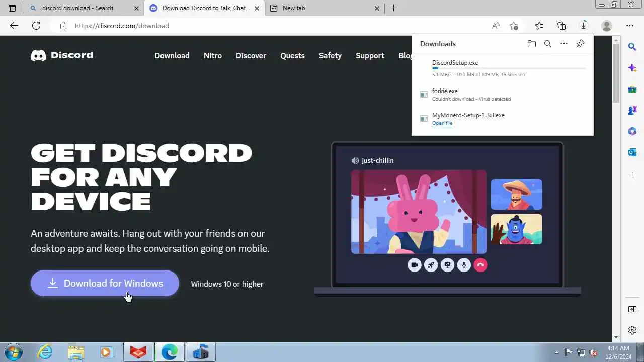The height and width of the screenshot is (362, 644).
Task: View site information lock icon
Action: click(x=63, y=26)
